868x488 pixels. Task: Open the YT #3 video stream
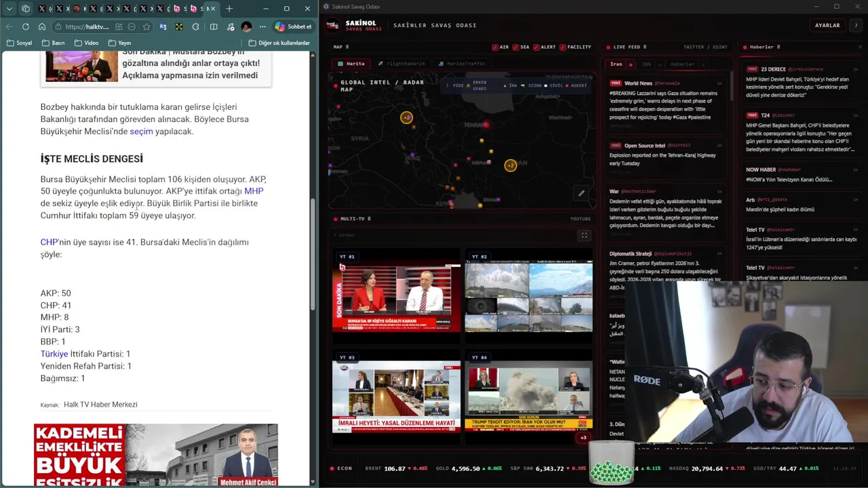click(x=396, y=397)
